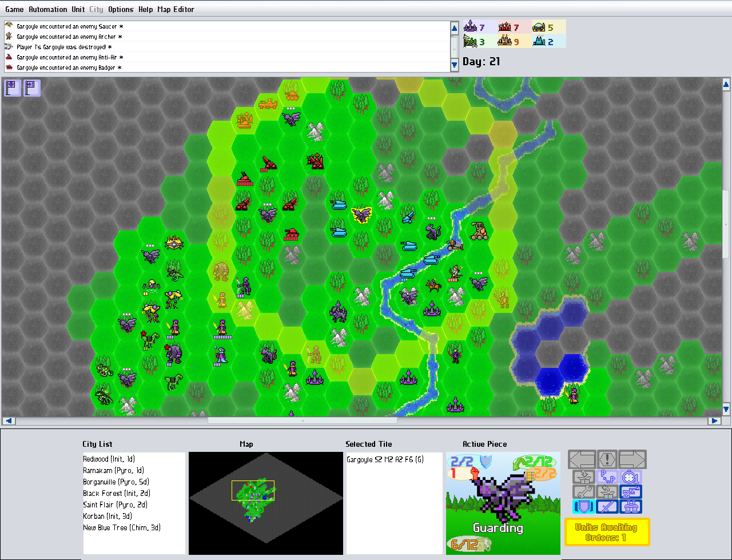Click the binoculars scout order icon
Image resolution: width=732 pixels, height=560 pixels.
[631, 507]
